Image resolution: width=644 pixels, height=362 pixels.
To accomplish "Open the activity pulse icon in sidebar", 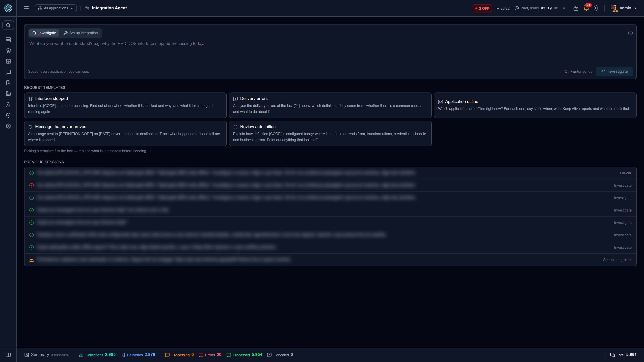I will pos(8,62).
